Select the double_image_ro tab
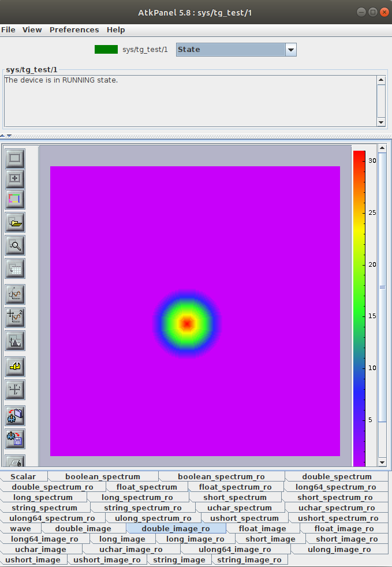The height and width of the screenshot is (567, 392). [176, 529]
